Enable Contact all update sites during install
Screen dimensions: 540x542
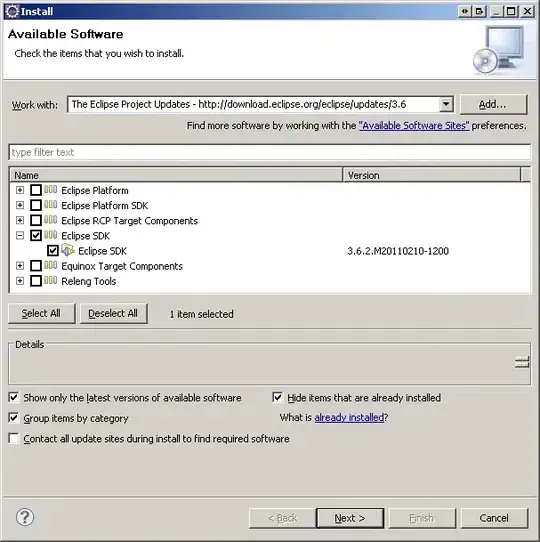pyautogui.click(x=14, y=438)
